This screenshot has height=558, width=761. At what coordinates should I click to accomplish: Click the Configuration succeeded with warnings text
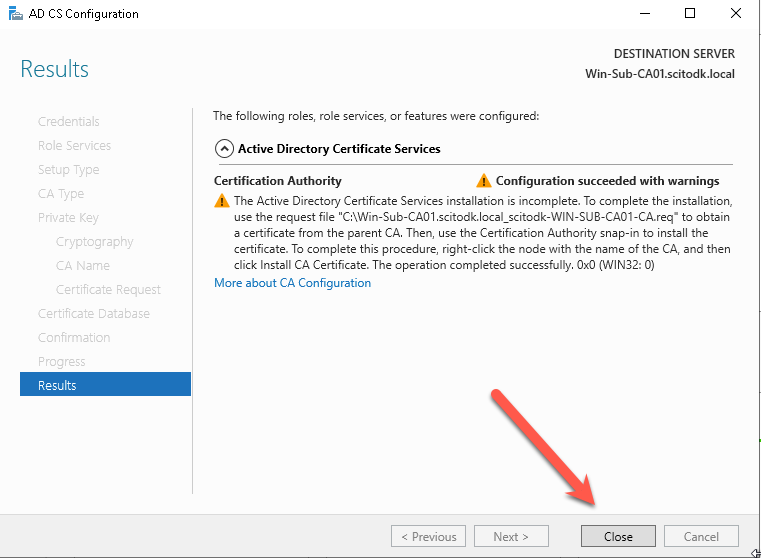point(607,181)
